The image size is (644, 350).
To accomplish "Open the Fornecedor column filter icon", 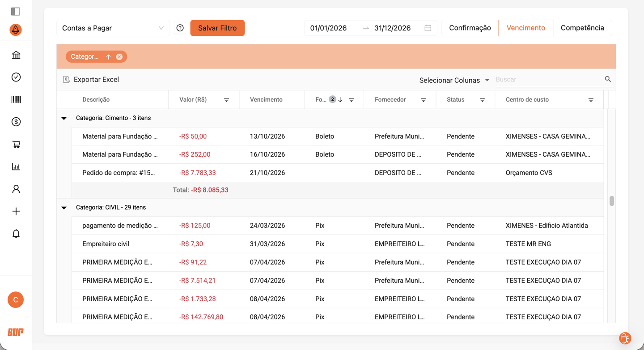I will pyautogui.click(x=424, y=100).
